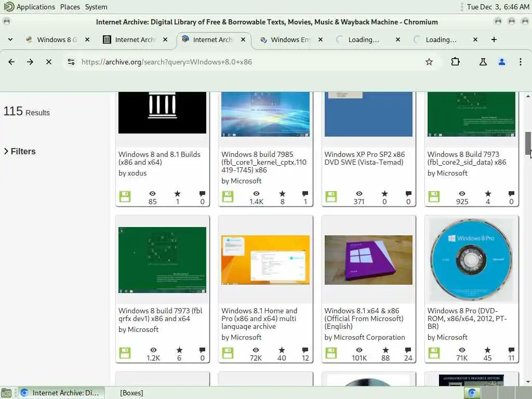Open the System menu

pos(96,7)
